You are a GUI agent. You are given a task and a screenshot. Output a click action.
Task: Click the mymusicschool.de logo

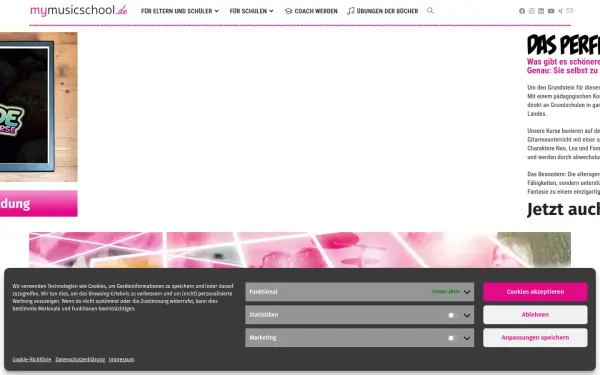pyautogui.click(x=79, y=10)
